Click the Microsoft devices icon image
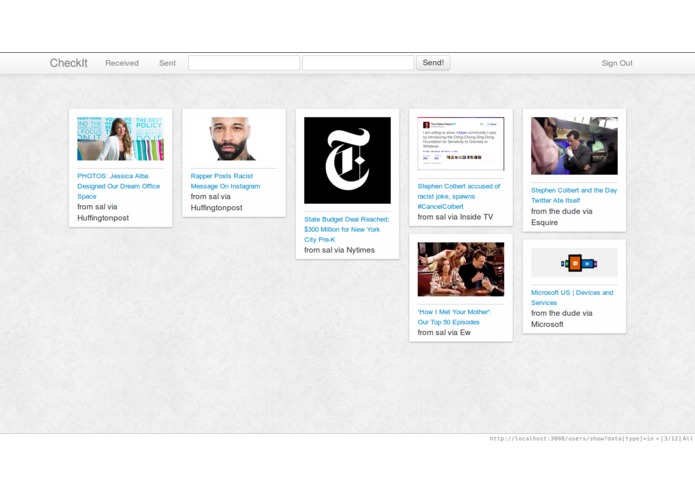Viewport: 695px width, 494px height. point(574,263)
